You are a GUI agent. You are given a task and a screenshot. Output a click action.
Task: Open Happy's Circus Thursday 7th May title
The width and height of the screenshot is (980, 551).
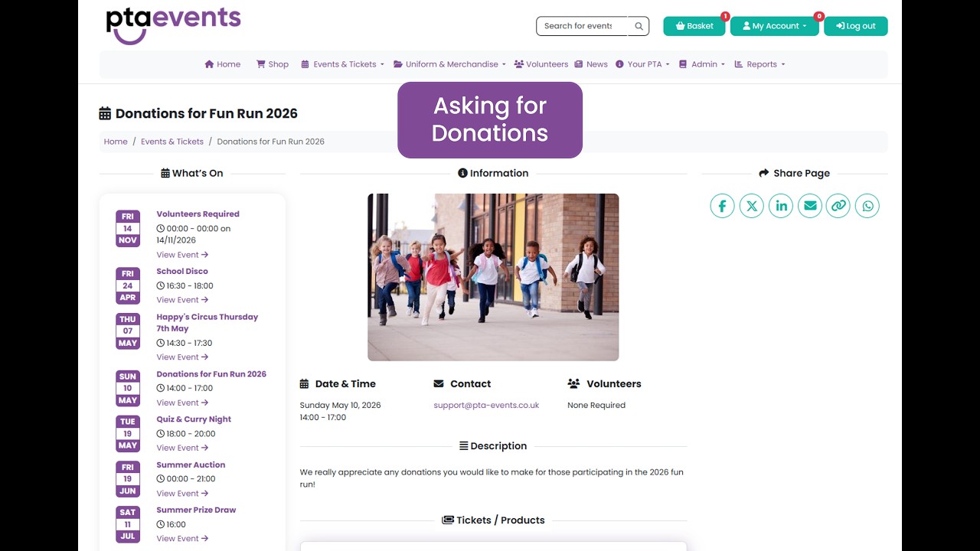pyautogui.click(x=207, y=322)
